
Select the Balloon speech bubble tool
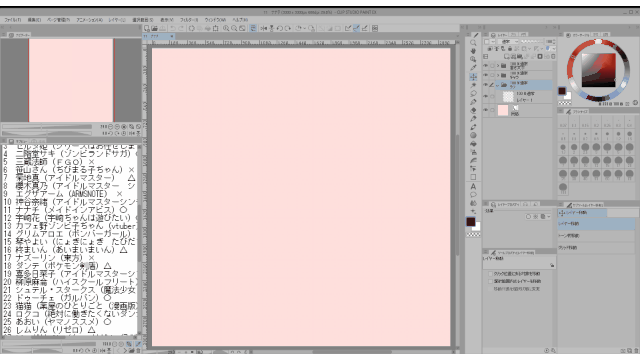pyautogui.click(x=473, y=195)
